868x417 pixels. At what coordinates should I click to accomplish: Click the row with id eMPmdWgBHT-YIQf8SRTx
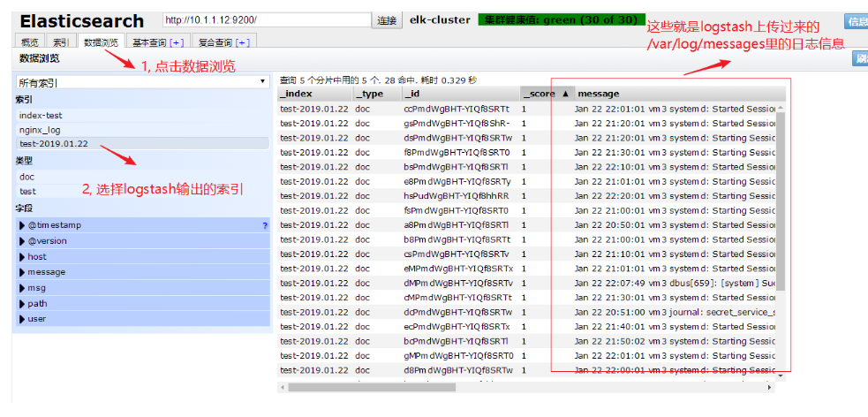tap(527, 269)
